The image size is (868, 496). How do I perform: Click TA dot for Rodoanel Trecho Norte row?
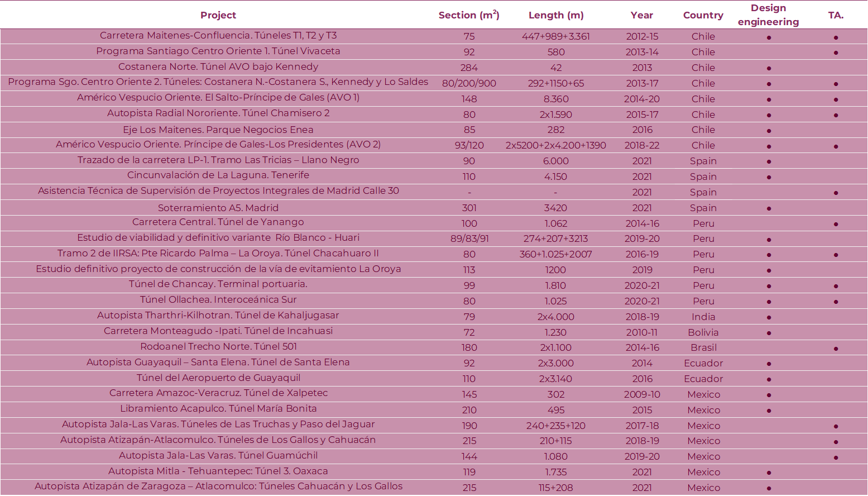tap(836, 349)
